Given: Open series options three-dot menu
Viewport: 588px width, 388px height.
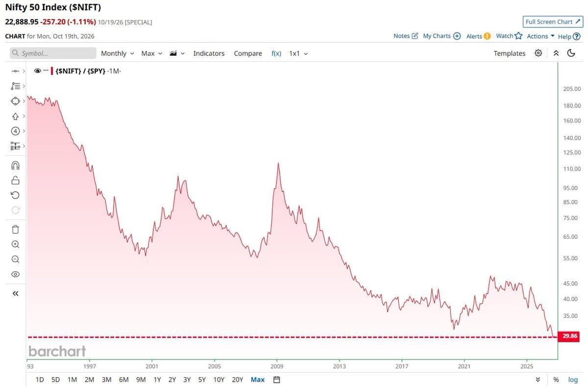Looking at the screenshot, I should [x=46, y=71].
